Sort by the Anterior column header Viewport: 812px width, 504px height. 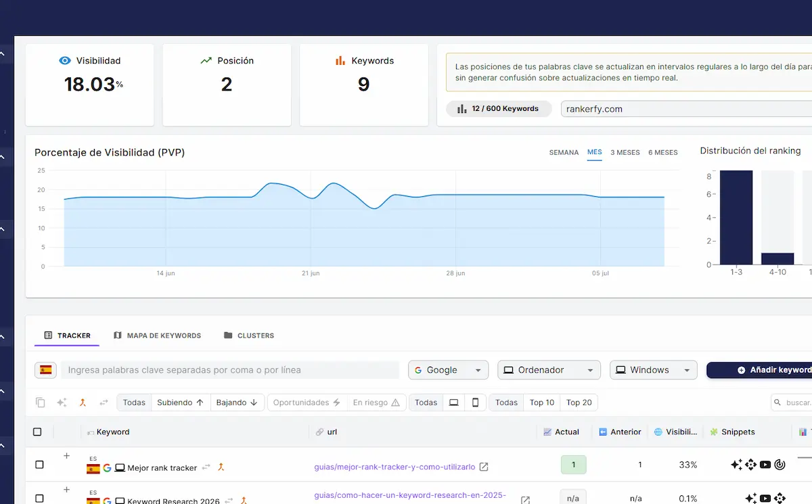coord(626,432)
